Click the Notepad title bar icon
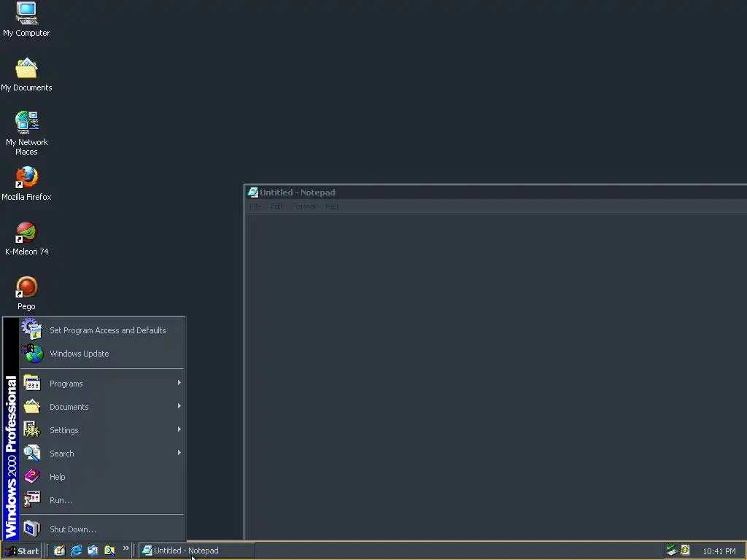Viewport: 747px width, 560px height. coord(253,192)
